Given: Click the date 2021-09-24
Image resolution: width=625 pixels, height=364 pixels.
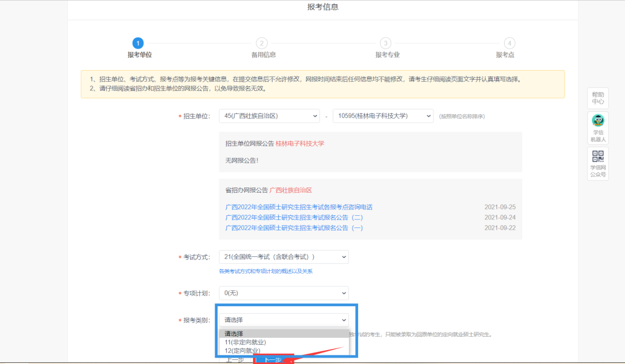Looking at the screenshot, I should click(x=500, y=217).
